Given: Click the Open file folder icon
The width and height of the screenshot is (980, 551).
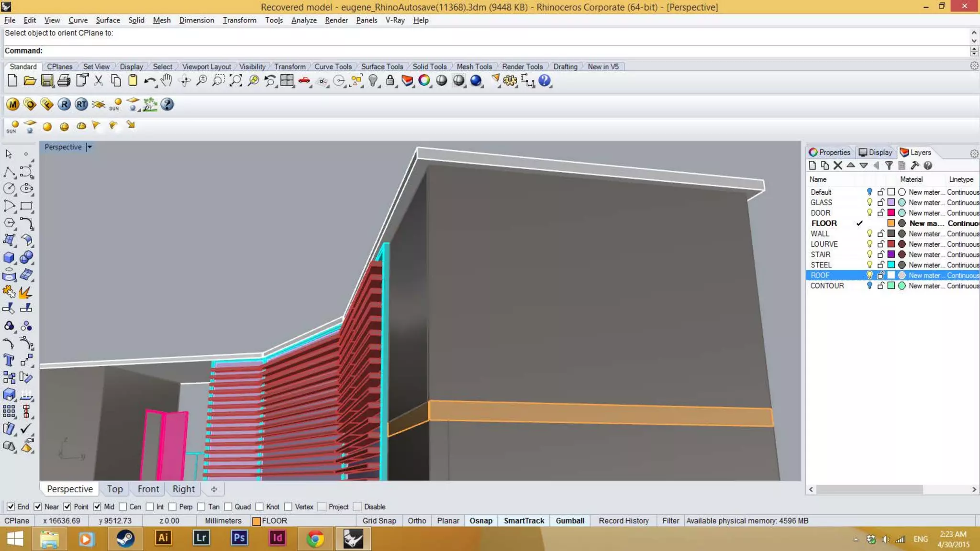Looking at the screenshot, I should (30, 81).
